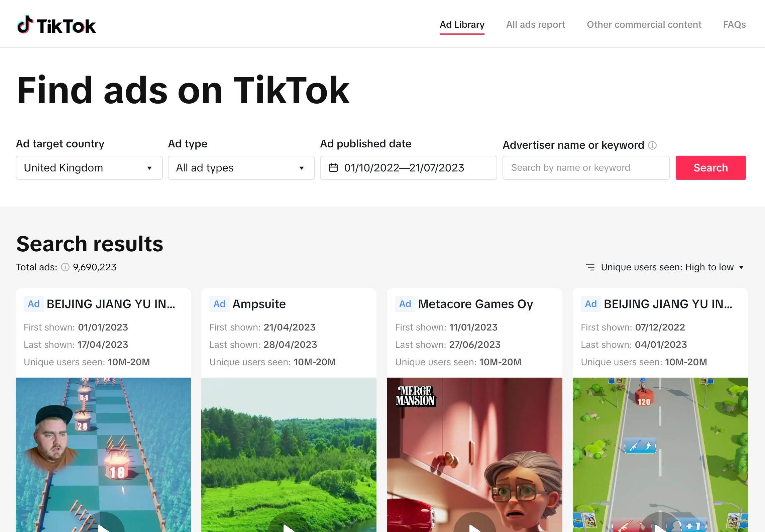Click the red Search button

click(x=711, y=168)
